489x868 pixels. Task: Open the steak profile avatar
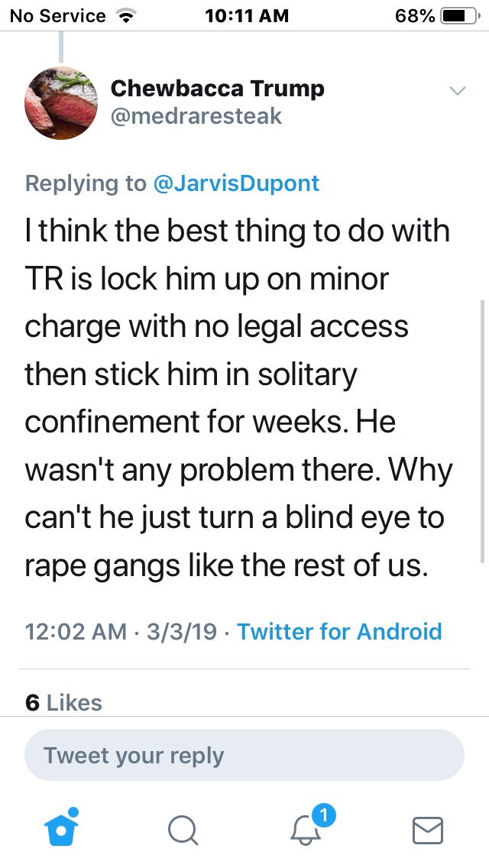(x=61, y=102)
